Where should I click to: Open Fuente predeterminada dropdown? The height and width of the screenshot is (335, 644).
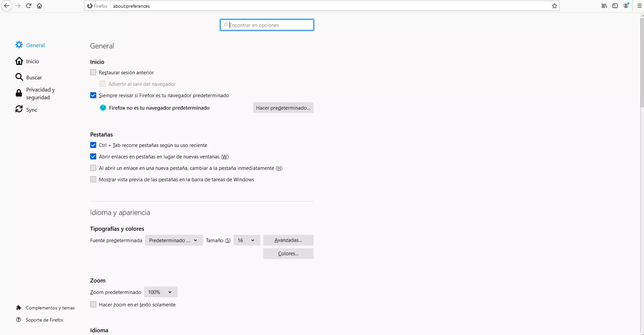point(174,240)
